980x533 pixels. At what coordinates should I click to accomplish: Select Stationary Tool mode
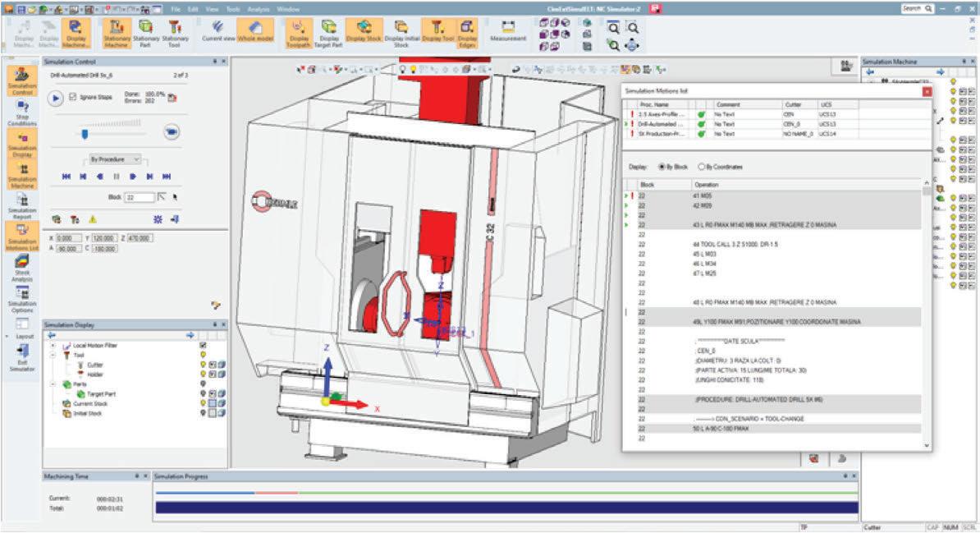[x=175, y=34]
